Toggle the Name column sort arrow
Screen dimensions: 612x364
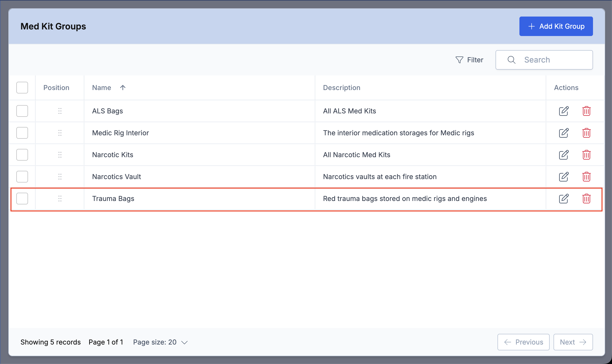click(123, 88)
